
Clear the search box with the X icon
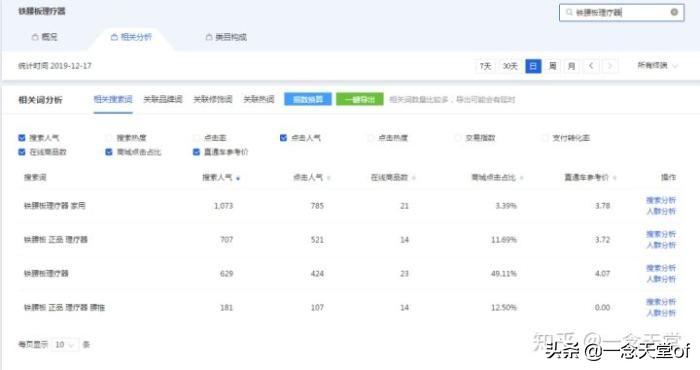point(674,12)
